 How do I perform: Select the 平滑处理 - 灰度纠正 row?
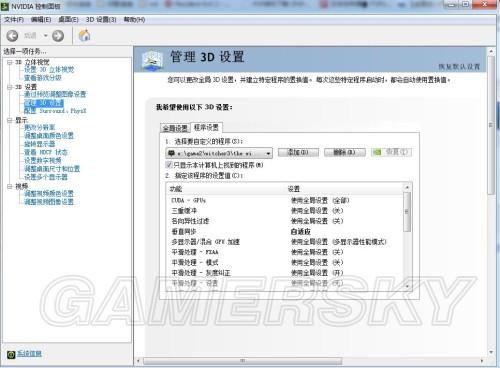[285, 273]
